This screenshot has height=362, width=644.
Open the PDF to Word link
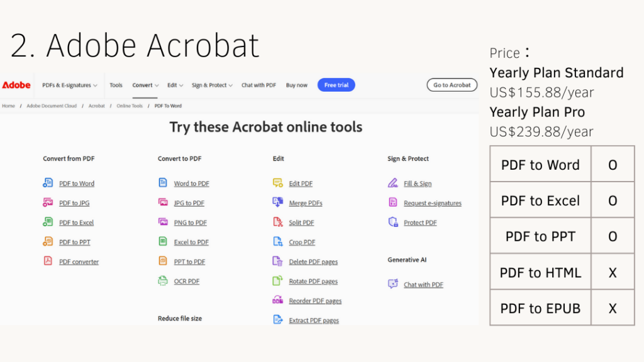(x=77, y=184)
